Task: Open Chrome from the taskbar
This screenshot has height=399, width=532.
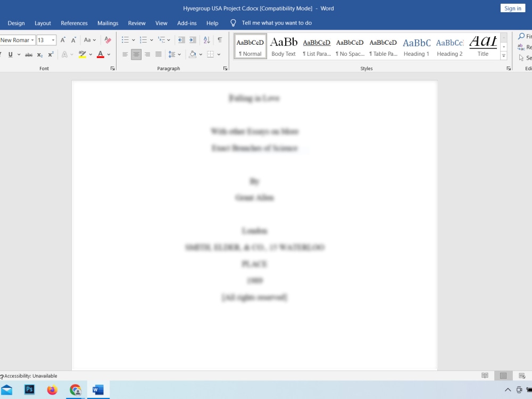Action: coord(76,389)
